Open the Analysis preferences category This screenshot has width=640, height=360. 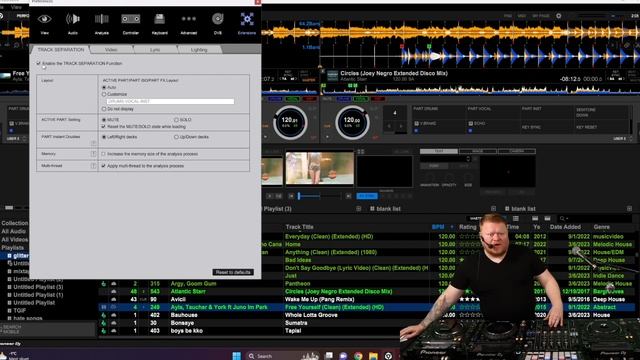click(102, 23)
